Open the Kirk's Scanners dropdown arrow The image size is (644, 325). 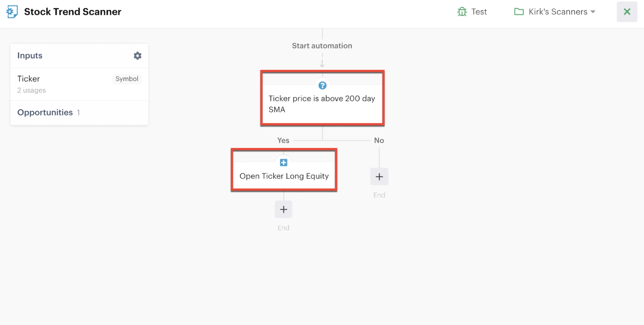click(593, 12)
